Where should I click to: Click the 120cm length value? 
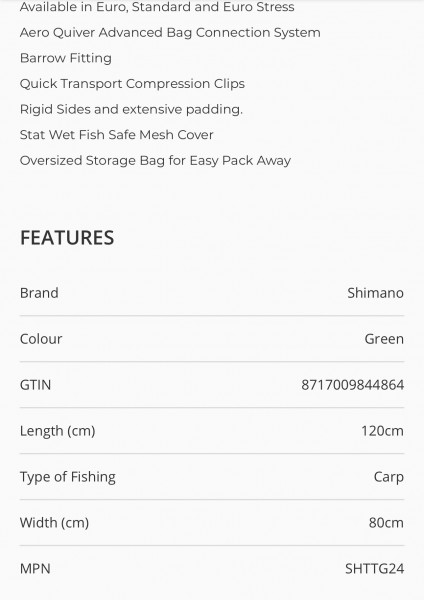click(382, 431)
